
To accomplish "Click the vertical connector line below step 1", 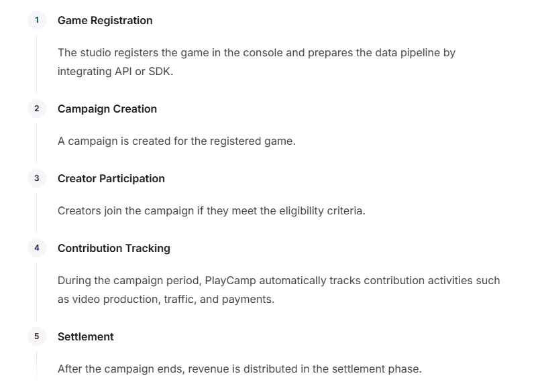I will pyautogui.click(x=37, y=64).
